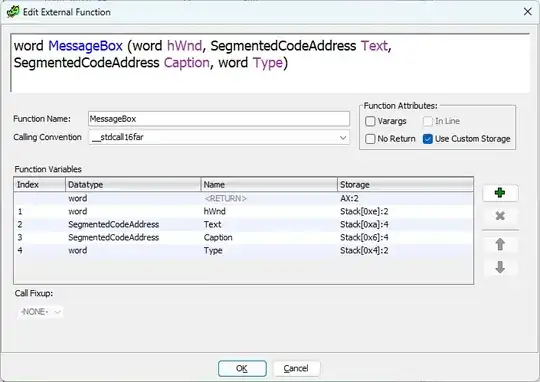The height and width of the screenshot is (382, 540).
Task: Toggle the In Line checkbox
Action: click(x=428, y=121)
